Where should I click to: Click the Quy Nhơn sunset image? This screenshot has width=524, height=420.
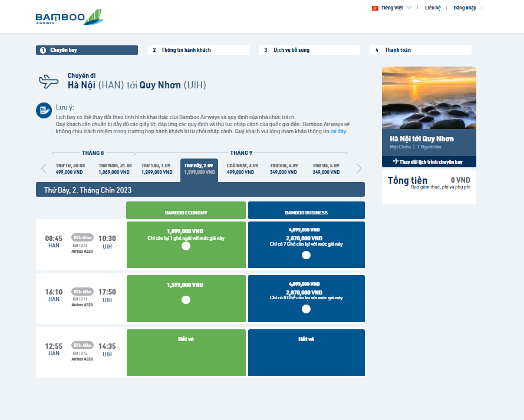(429, 98)
